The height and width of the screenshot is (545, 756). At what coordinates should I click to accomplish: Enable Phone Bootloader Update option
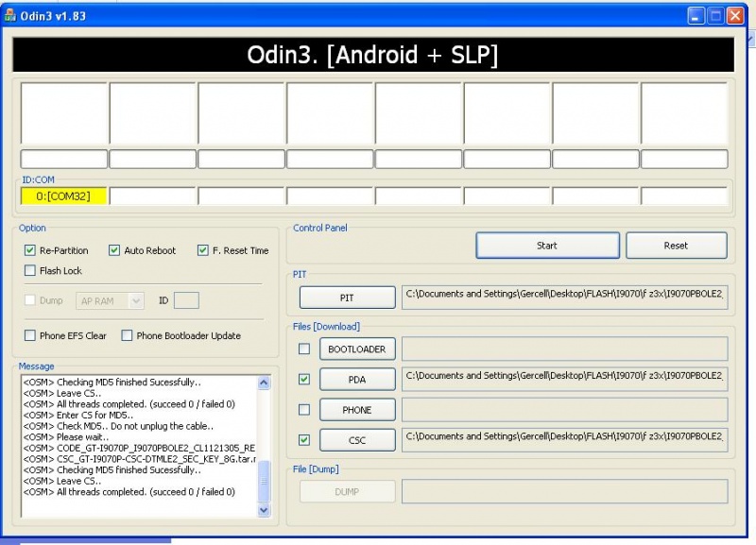pos(127,335)
